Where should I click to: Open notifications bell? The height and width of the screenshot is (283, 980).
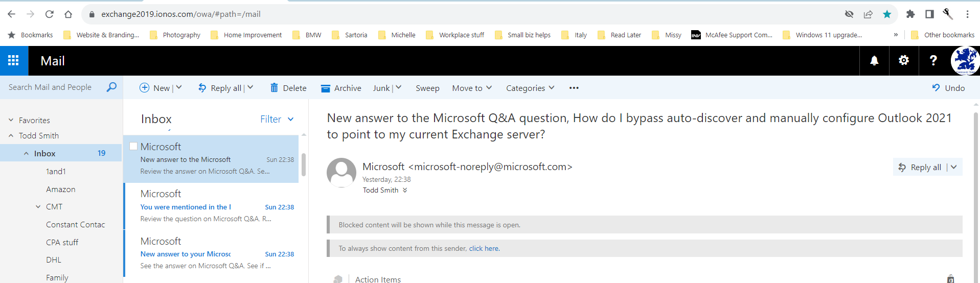874,61
